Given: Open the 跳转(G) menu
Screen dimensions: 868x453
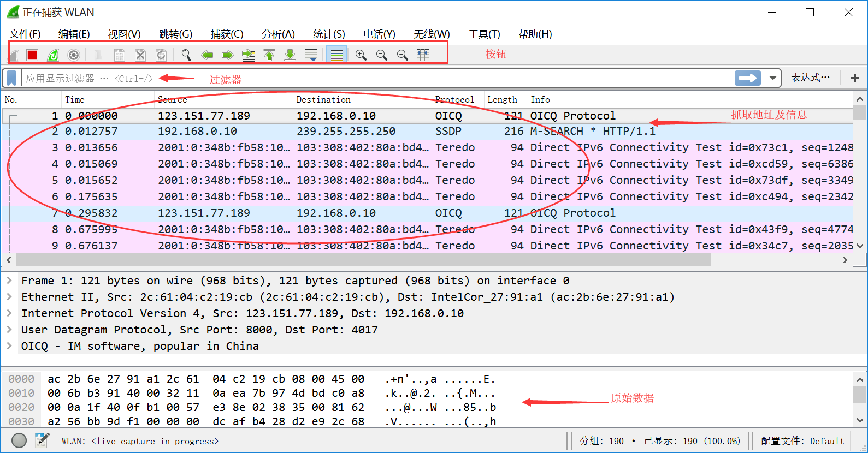Looking at the screenshot, I should point(175,34).
